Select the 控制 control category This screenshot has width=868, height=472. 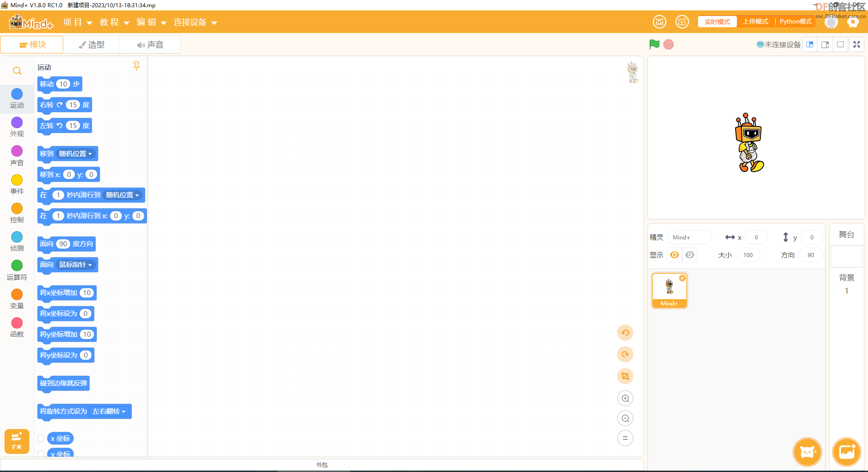(x=17, y=213)
